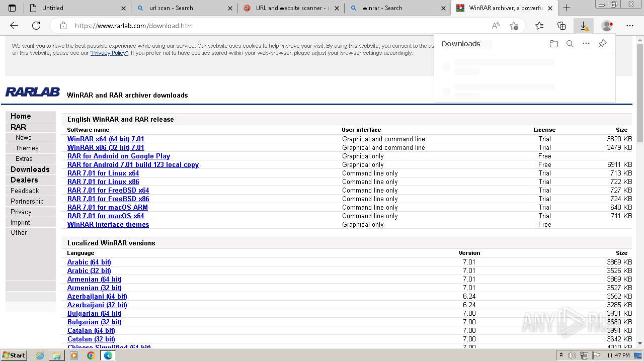The height and width of the screenshot is (362, 644).
Task: Click the taskbar clock 11:47 PM
Action: (618, 355)
